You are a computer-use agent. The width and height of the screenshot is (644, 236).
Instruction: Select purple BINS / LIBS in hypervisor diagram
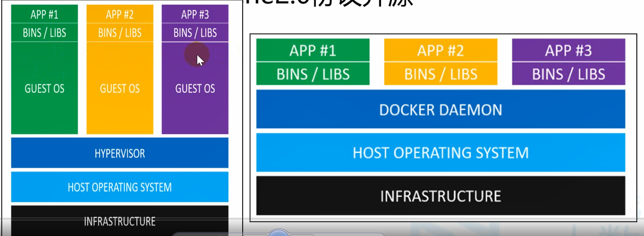tap(195, 33)
